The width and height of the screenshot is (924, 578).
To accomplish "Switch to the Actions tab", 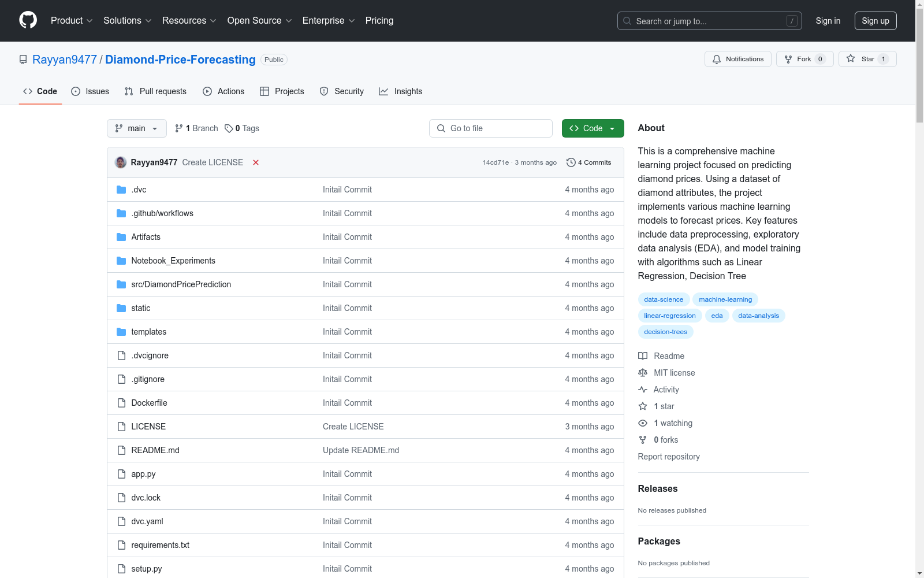I will [223, 91].
